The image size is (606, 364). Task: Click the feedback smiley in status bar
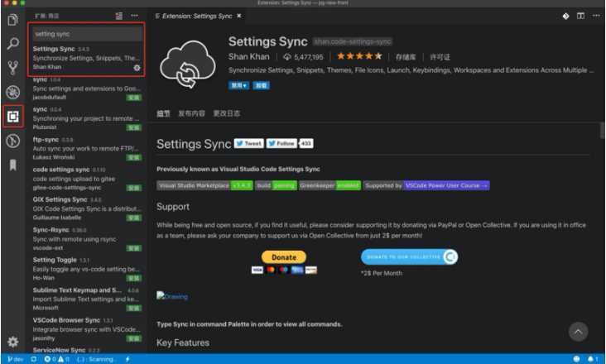coord(576,359)
